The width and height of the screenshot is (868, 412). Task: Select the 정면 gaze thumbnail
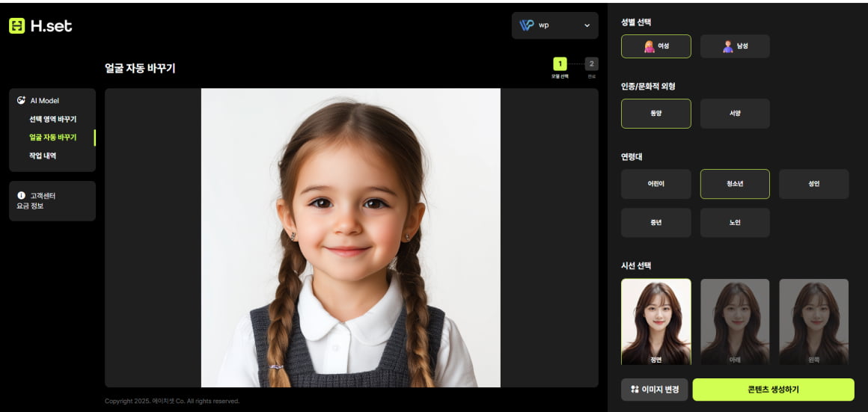[655, 322]
